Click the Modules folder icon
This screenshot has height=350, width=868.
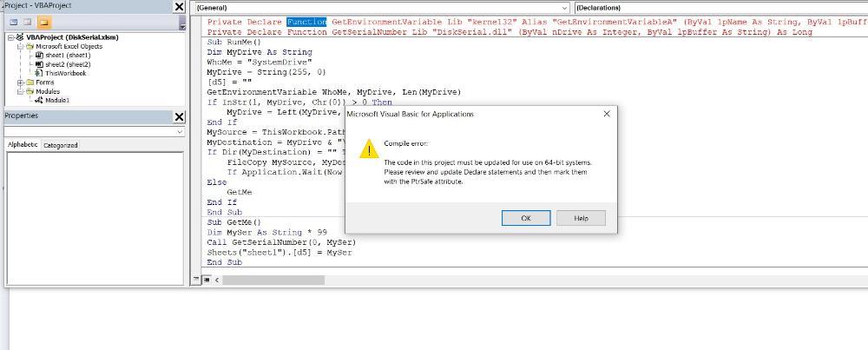pos(30,91)
